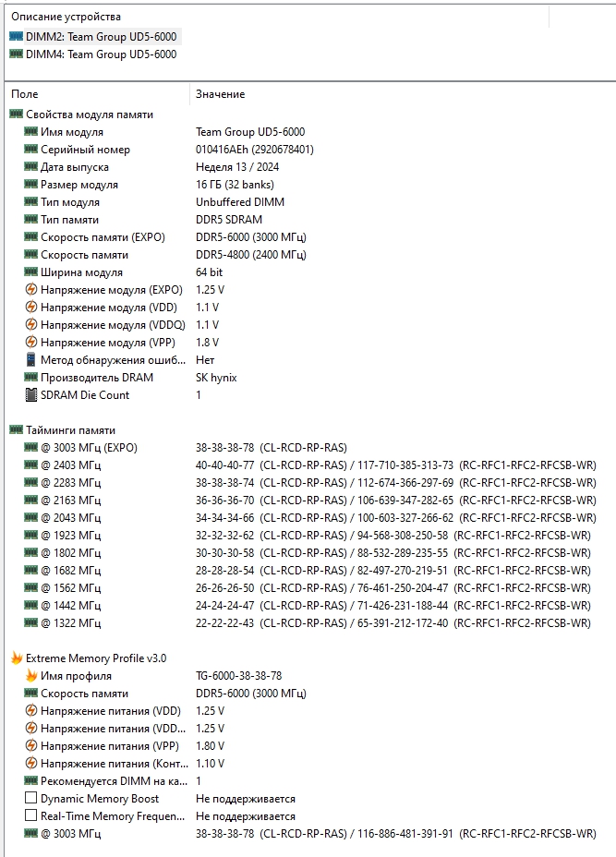Screen dimensions: 616x857
Task: Click voltage icon next to Напряжение питания (VDD)
Action: [x=31, y=710]
